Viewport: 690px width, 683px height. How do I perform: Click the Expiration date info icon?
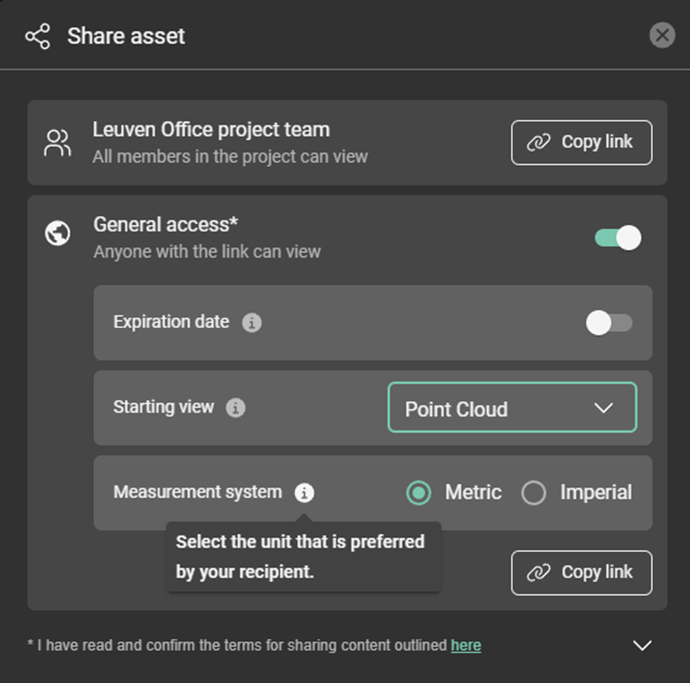coord(252,323)
